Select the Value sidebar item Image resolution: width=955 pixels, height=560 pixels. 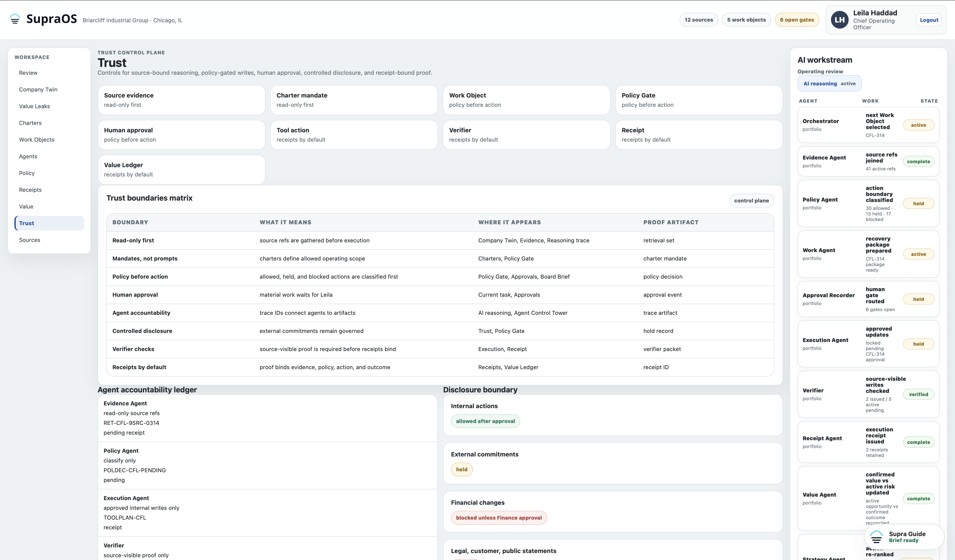tap(49, 206)
